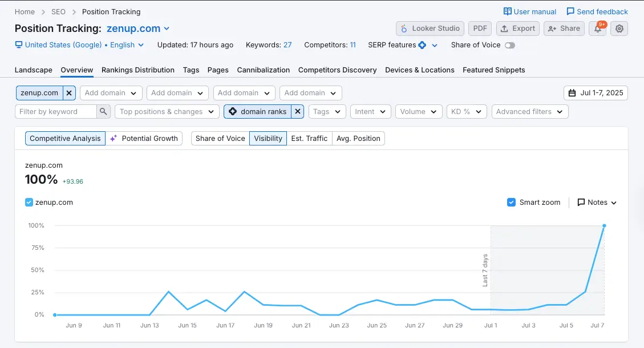Switch to the Landscape tab

point(33,70)
